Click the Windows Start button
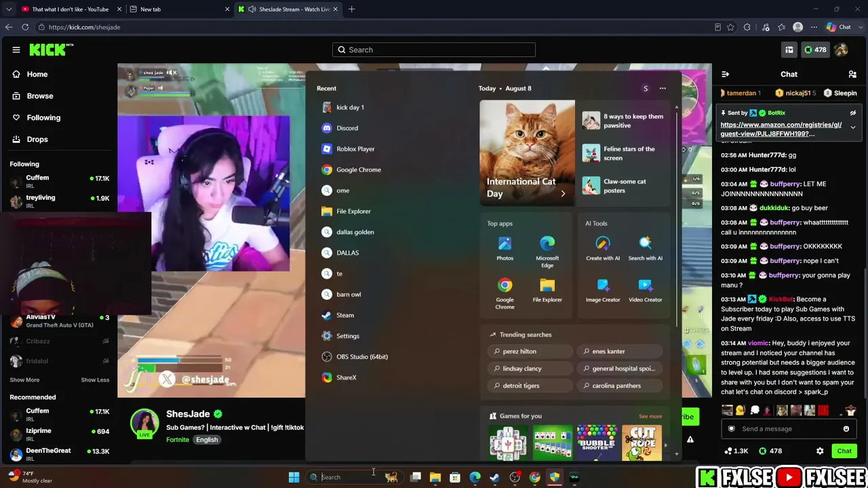 click(x=294, y=477)
